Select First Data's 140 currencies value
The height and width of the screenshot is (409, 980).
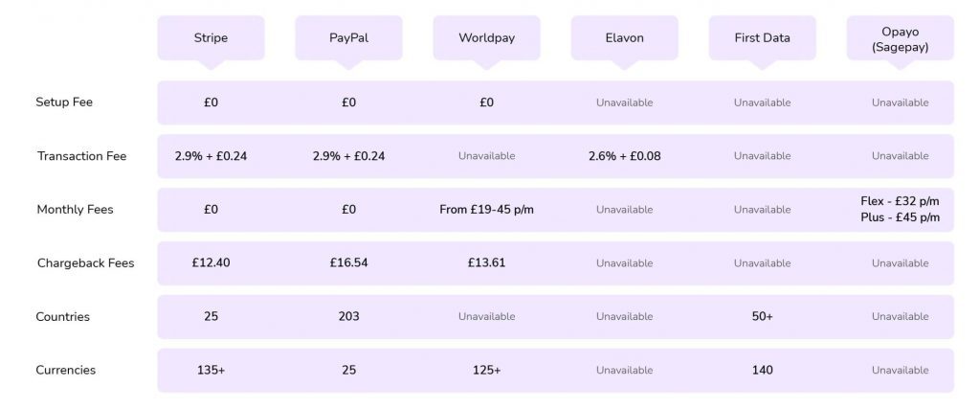tap(762, 371)
